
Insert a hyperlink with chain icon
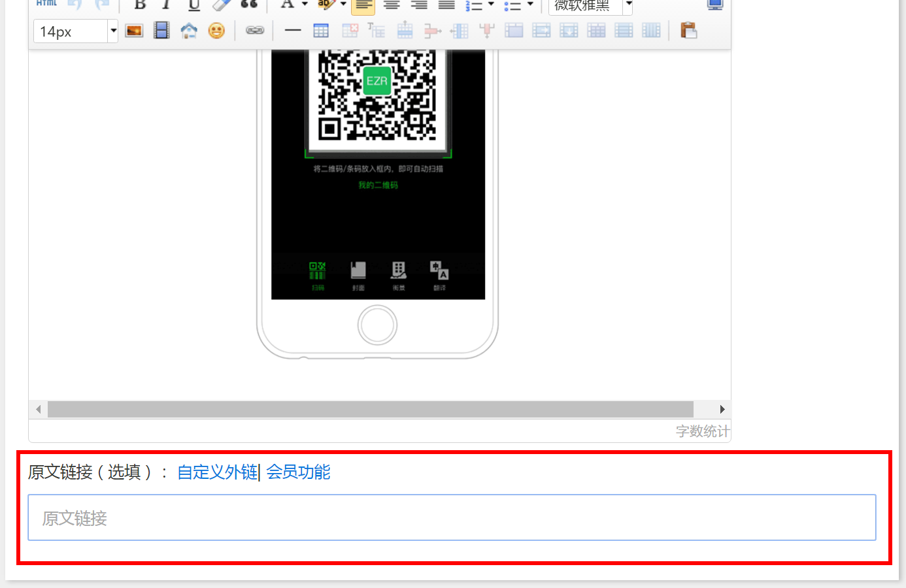(x=255, y=30)
